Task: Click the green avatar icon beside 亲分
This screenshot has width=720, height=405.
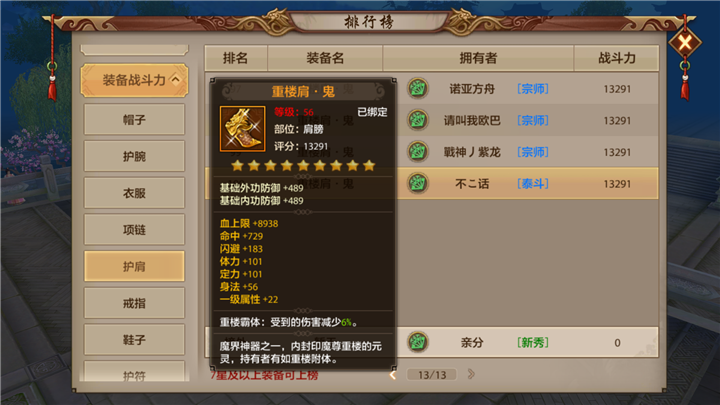Action: (x=417, y=342)
